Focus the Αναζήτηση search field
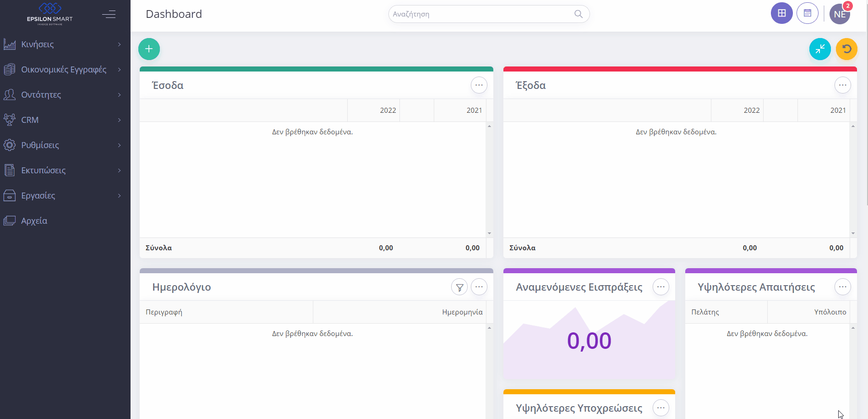This screenshot has width=868, height=419. click(489, 14)
